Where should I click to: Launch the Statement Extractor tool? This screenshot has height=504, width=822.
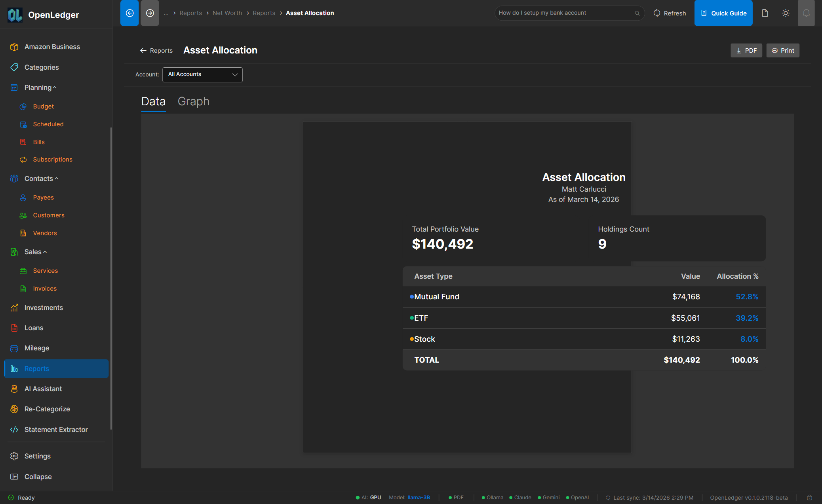point(55,429)
